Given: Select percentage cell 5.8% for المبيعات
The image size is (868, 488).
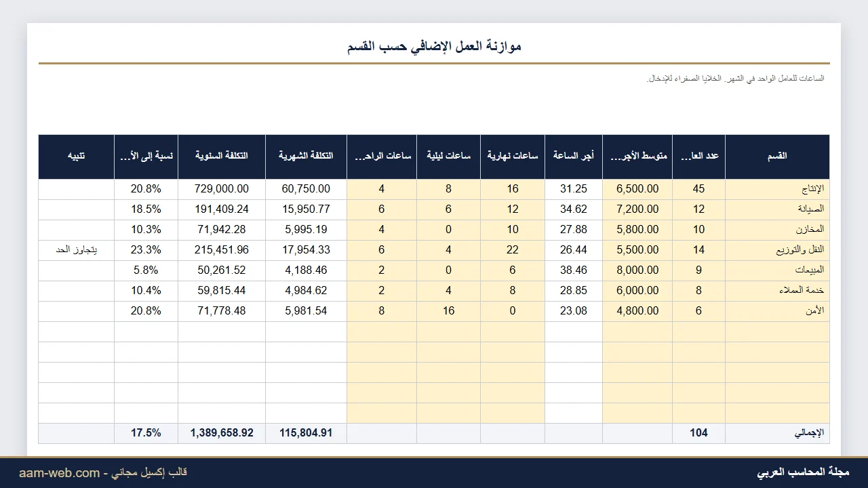Looking at the screenshot, I should coord(146,270).
